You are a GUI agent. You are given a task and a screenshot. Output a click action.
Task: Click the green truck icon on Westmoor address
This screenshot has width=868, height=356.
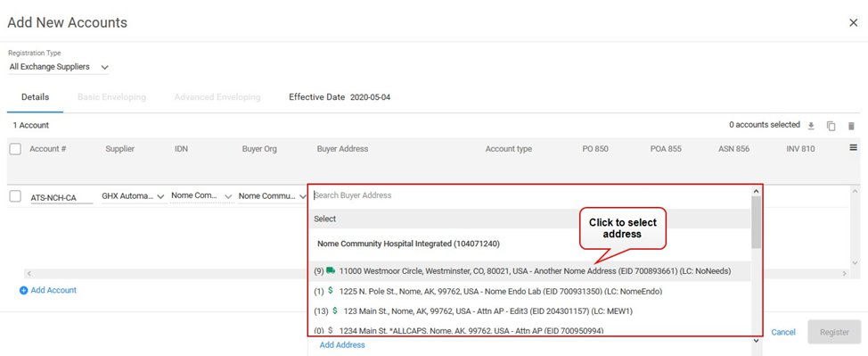click(331, 270)
